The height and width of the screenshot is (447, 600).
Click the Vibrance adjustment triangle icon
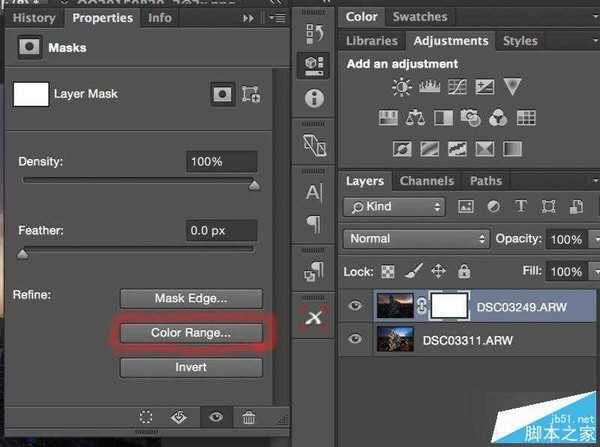pos(512,88)
